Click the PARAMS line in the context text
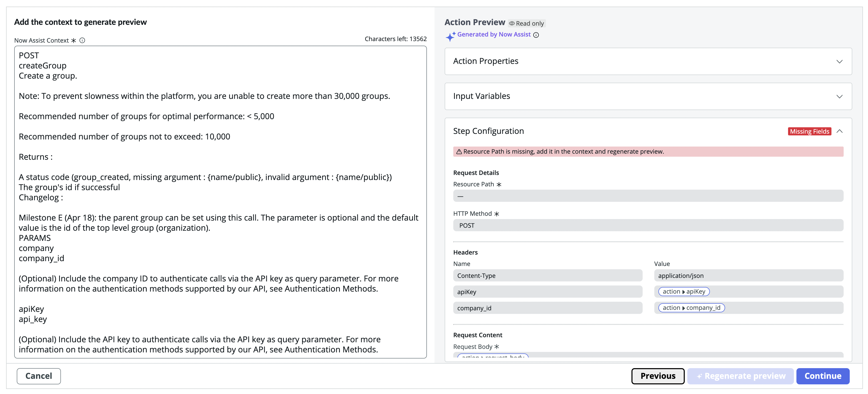This screenshot has height=394, width=868. pyautogui.click(x=35, y=238)
